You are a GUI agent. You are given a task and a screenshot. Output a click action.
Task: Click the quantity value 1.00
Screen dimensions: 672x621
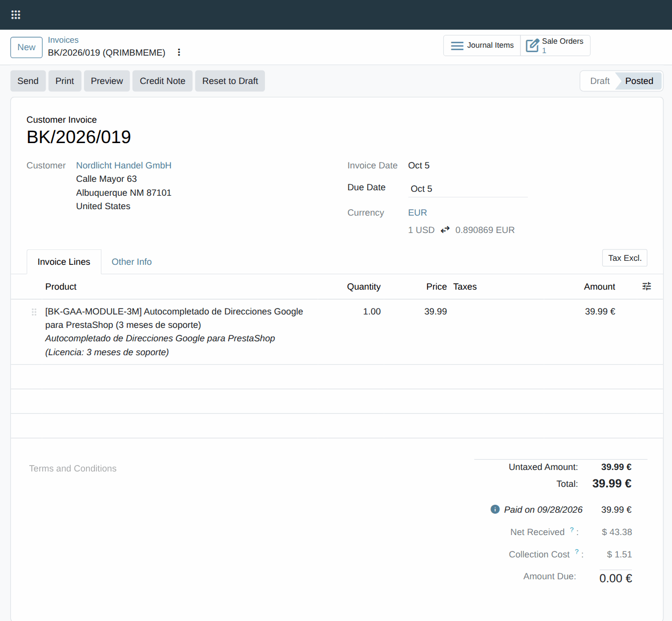click(x=372, y=311)
